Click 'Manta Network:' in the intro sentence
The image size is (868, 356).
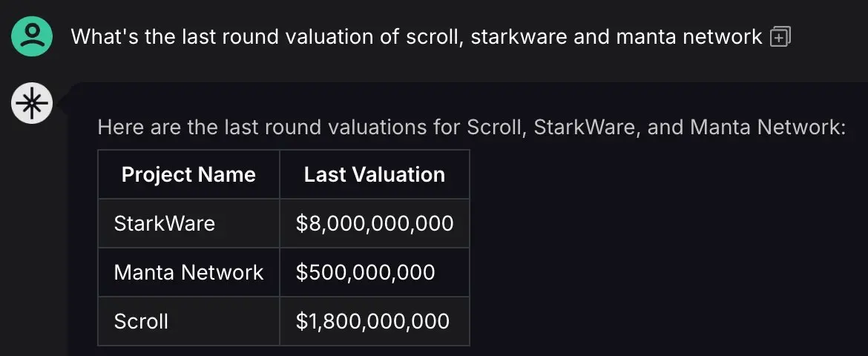click(768, 128)
